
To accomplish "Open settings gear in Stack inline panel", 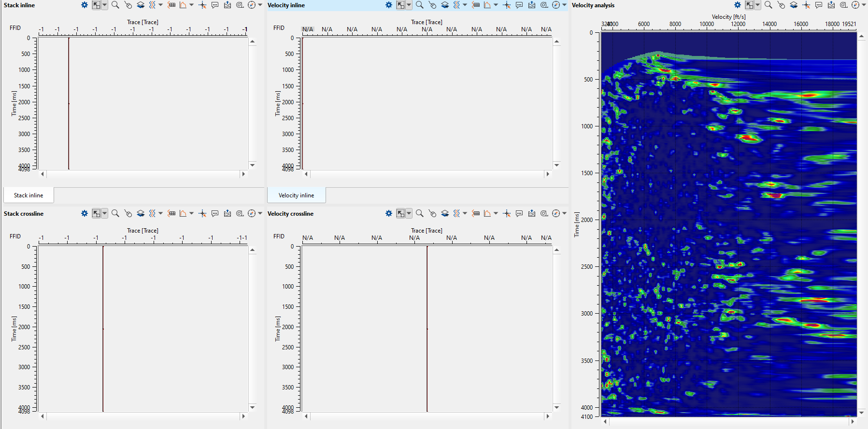I will tap(85, 5).
